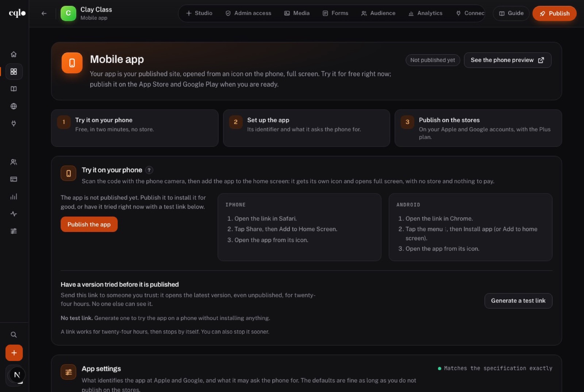Click See the phone preview

tap(507, 60)
